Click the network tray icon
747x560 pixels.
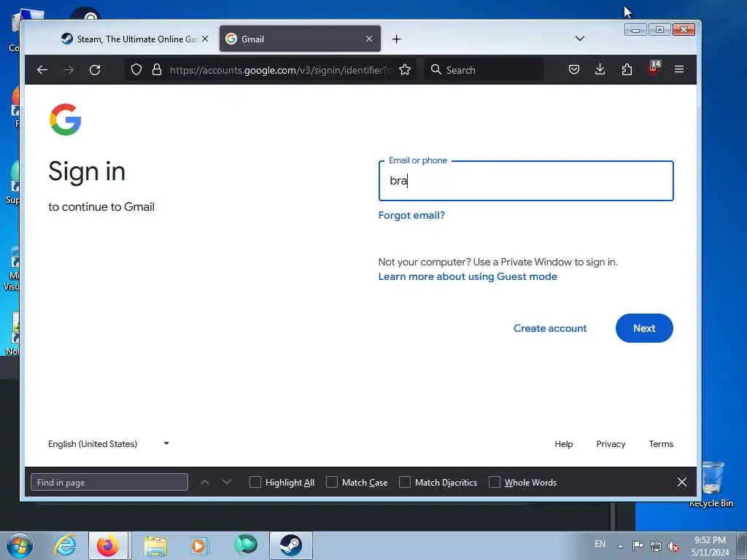656,547
